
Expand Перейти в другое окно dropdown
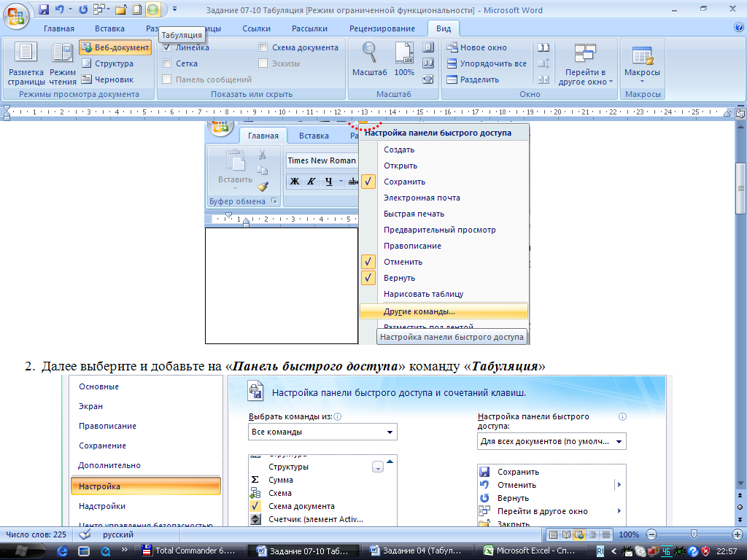[x=585, y=64]
